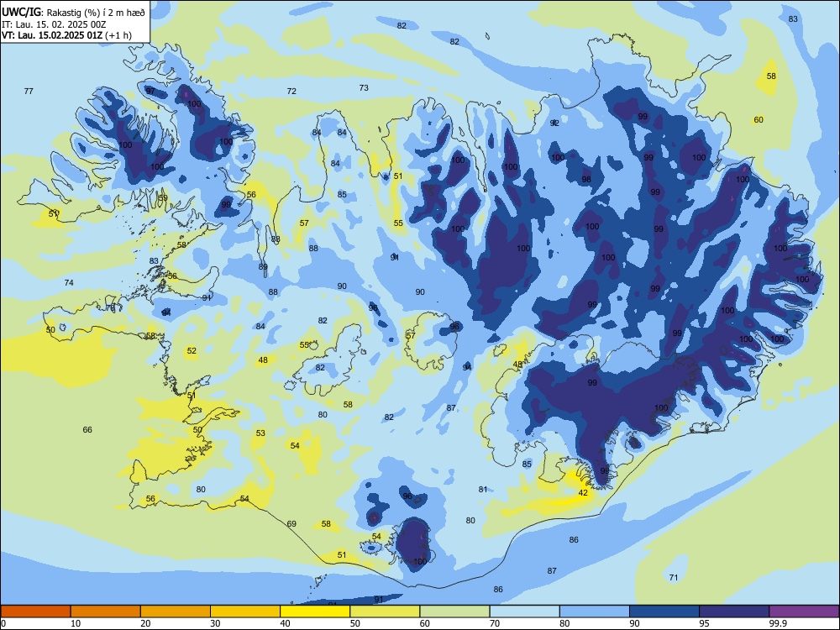Click the dark blue 90–95 legend swatch

664,612
